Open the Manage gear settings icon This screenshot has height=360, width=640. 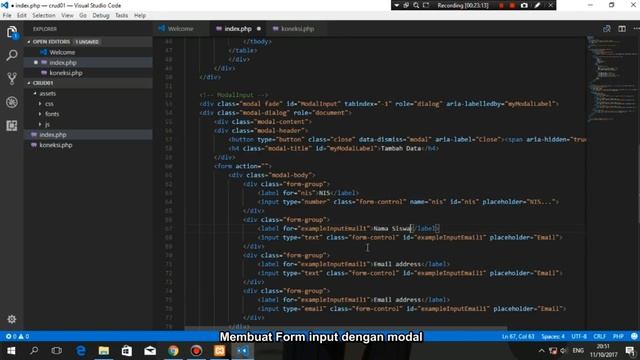click(12, 319)
